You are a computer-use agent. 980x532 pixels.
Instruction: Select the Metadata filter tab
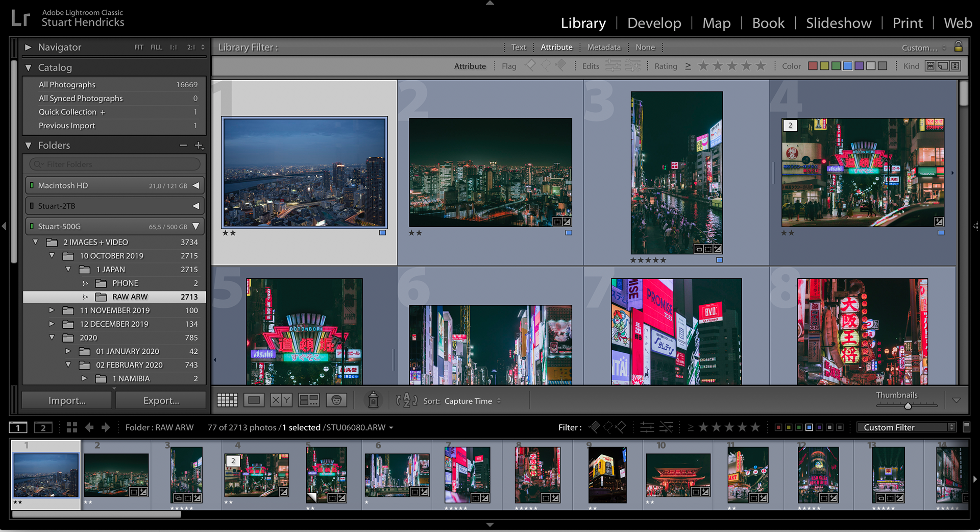[x=604, y=47]
